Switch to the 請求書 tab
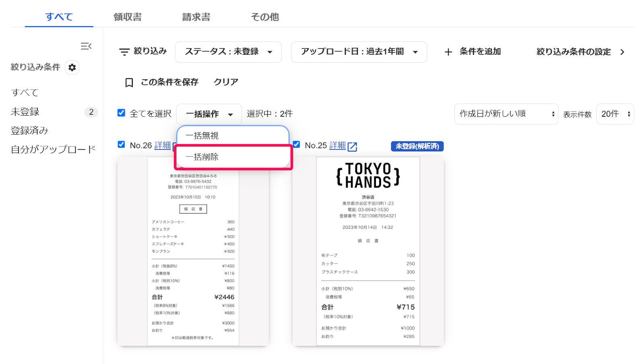This screenshot has width=644, height=364. (196, 17)
